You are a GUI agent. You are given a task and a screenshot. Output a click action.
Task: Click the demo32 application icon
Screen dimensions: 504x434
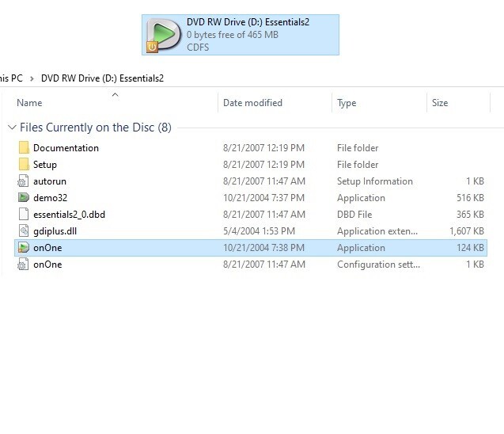tap(24, 197)
